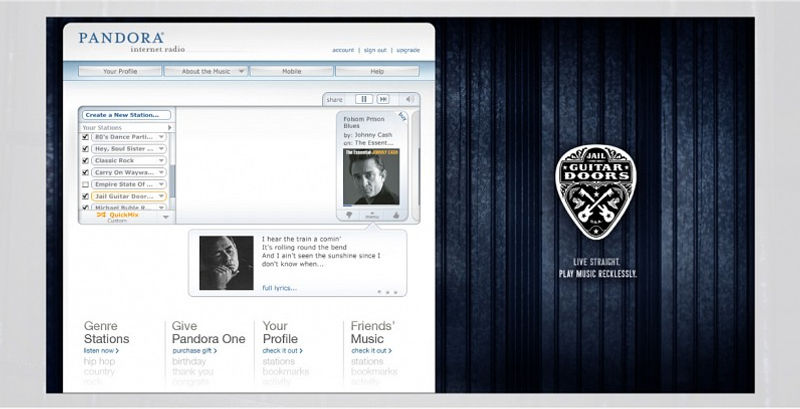Click bookmarks under Your Profile
This screenshot has height=409, width=800.
coord(286,372)
